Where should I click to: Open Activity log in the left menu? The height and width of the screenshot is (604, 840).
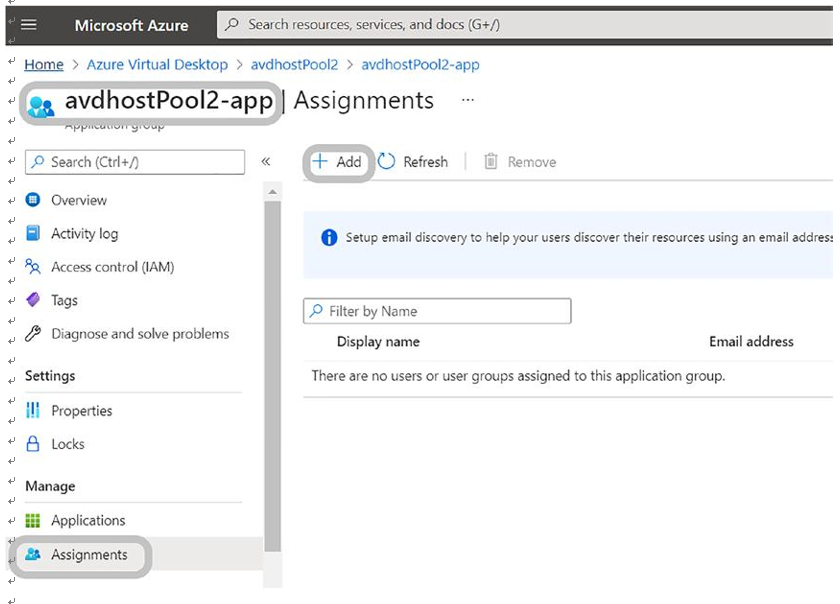point(85,234)
